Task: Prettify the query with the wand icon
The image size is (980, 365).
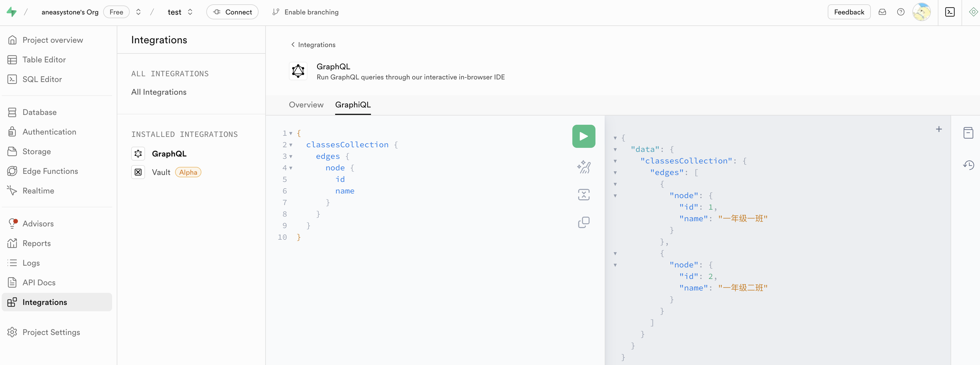Action: click(584, 167)
